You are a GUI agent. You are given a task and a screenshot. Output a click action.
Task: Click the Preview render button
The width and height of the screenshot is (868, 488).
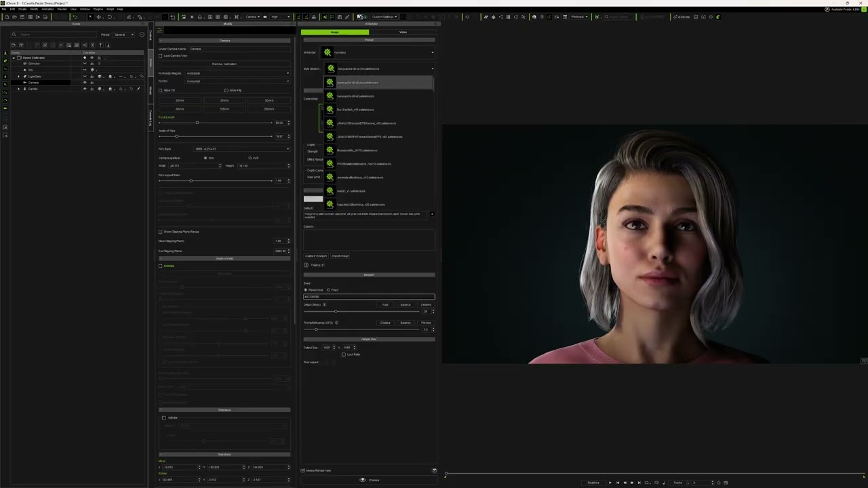tap(370, 480)
